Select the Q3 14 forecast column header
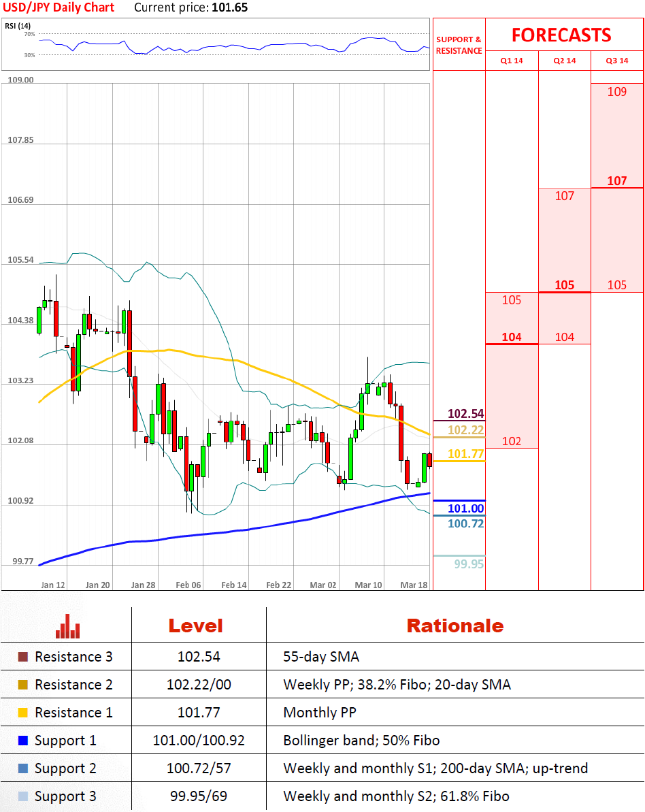Screen dimensions: 645x812 tap(617, 61)
